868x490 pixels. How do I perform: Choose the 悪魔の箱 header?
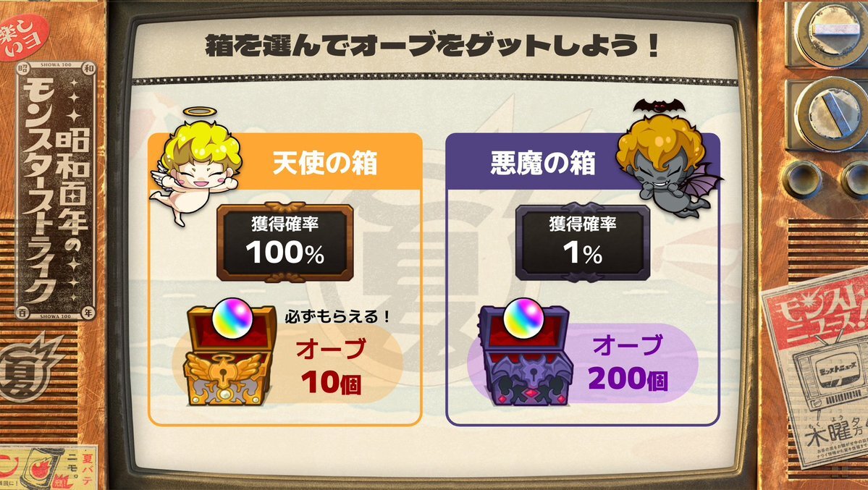[x=543, y=163]
